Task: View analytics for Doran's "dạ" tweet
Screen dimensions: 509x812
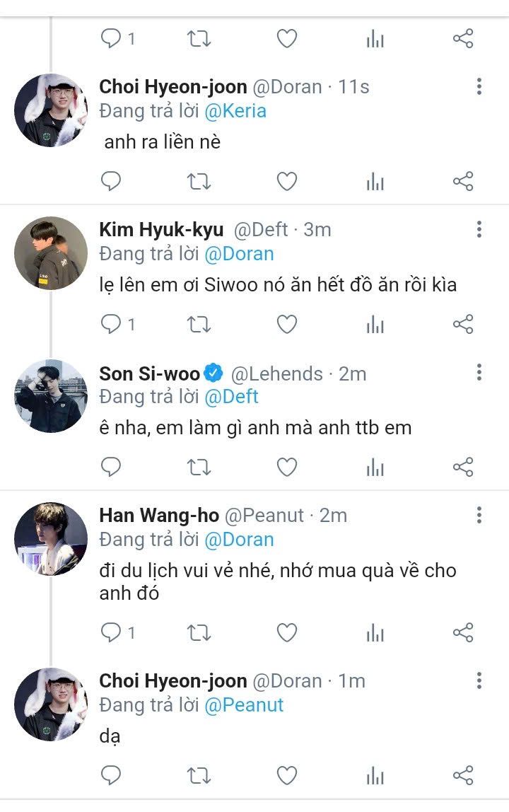Action: point(375,776)
